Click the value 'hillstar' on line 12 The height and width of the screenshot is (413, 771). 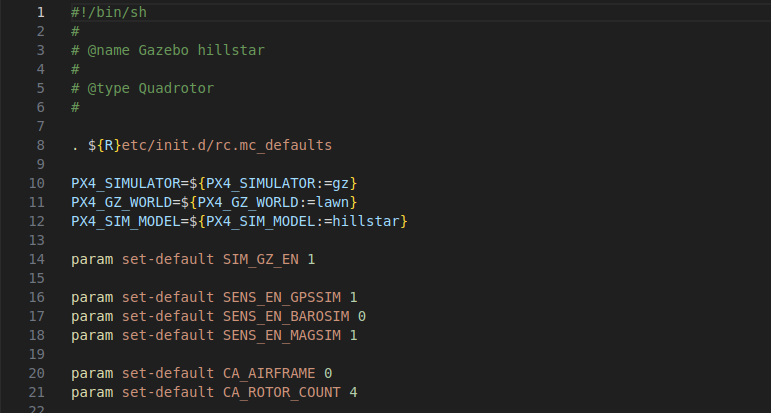(x=366, y=221)
